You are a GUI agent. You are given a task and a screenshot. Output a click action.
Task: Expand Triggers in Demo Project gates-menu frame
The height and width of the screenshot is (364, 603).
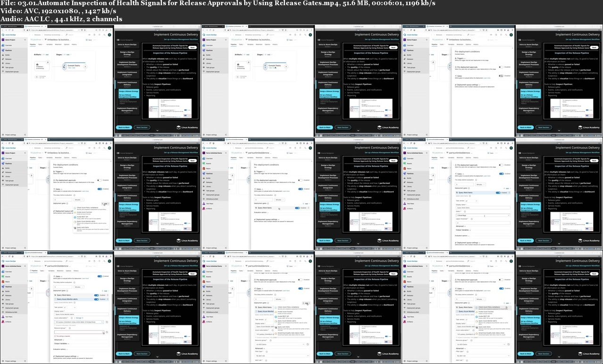59,172
